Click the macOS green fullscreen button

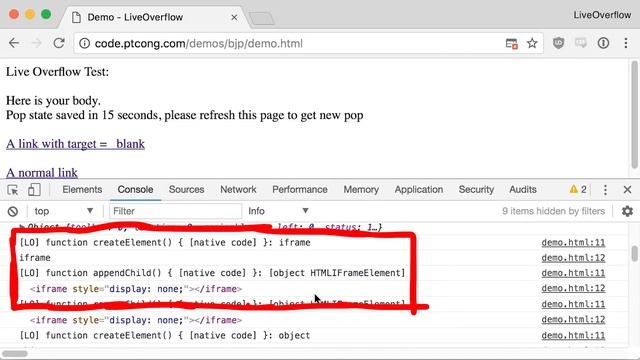[x=46, y=14]
